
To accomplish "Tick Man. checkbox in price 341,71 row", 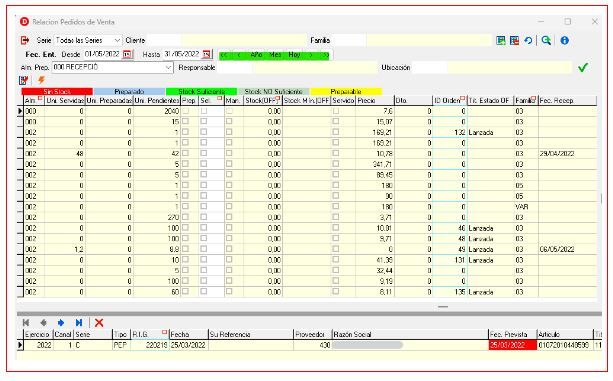I will point(229,164).
